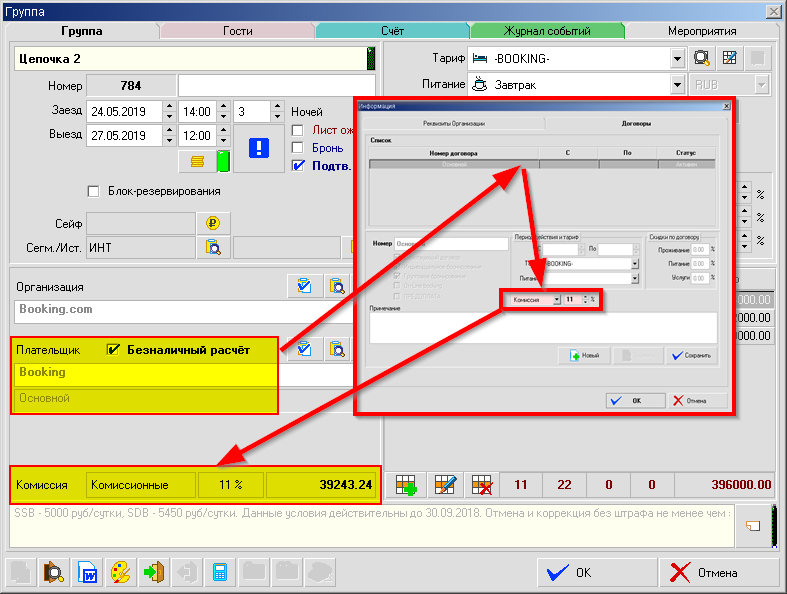Click the calculator icon in bottom toolbar
The width and height of the screenshot is (787, 594).
pos(220,573)
